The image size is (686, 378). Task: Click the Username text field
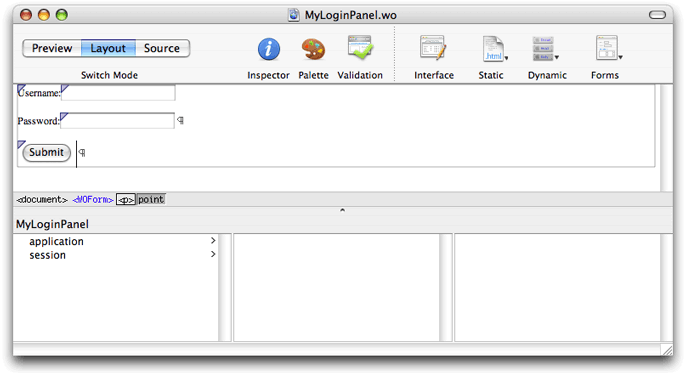(x=118, y=93)
